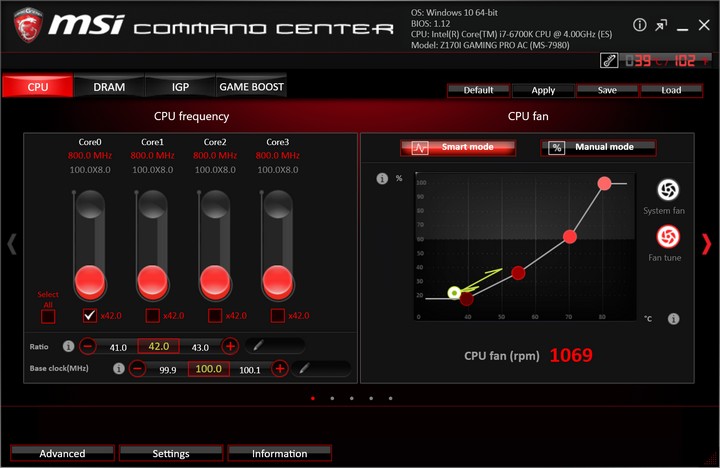Image resolution: width=720 pixels, height=468 pixels.
Task: Check the Core3 x42.0 checkbox
Action: pyautogui.click(x=277, y=316)
